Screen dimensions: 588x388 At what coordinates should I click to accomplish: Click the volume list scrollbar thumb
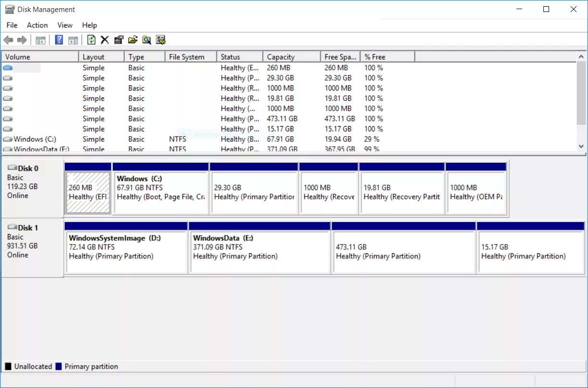point(582,93)
